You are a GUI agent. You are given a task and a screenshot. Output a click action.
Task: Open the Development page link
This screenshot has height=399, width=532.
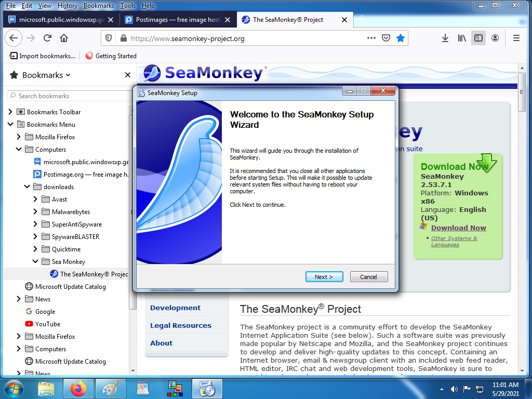coord(175,308)
